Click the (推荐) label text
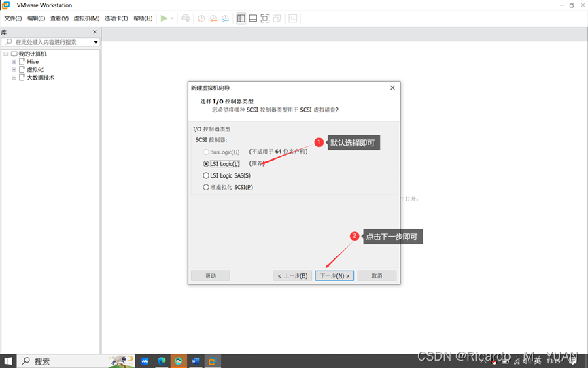Image resolution: width=588 pixels, height=368 pixels. (x=257, y=163)
